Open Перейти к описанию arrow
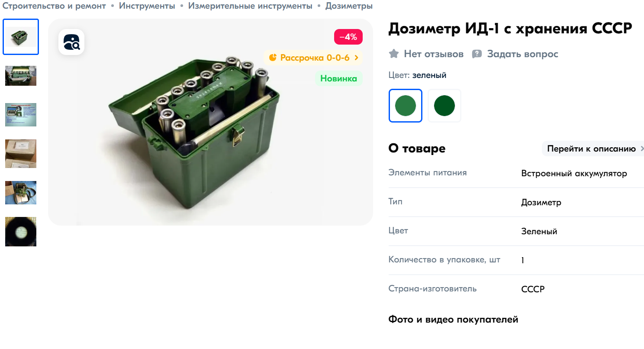Image resolution: width=644 pixels, height=349 pixels. tap(642, 149)
